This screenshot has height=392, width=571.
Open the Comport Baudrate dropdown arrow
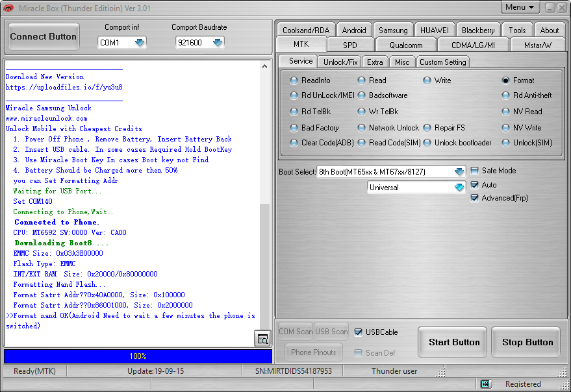218,43
